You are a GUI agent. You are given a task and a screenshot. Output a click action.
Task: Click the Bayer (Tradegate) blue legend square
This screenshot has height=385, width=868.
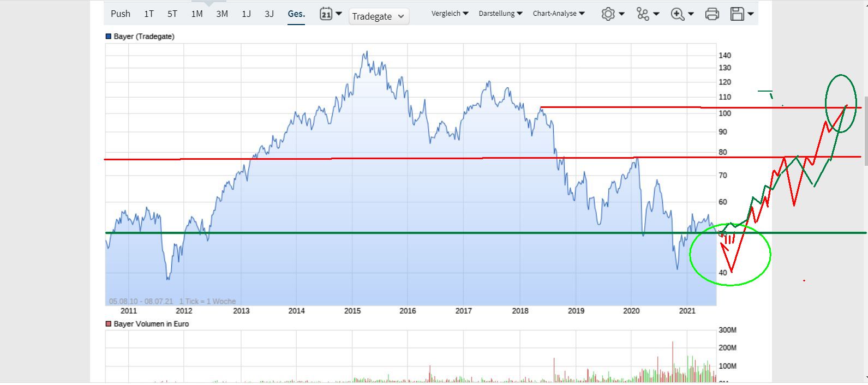(x=108, y=37)
